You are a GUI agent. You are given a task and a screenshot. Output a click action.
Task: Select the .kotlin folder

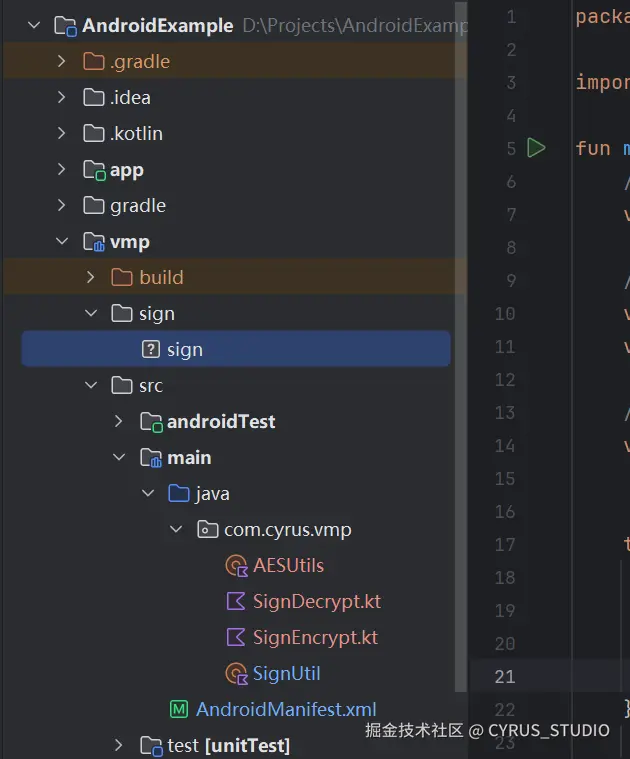coord(136,133)
